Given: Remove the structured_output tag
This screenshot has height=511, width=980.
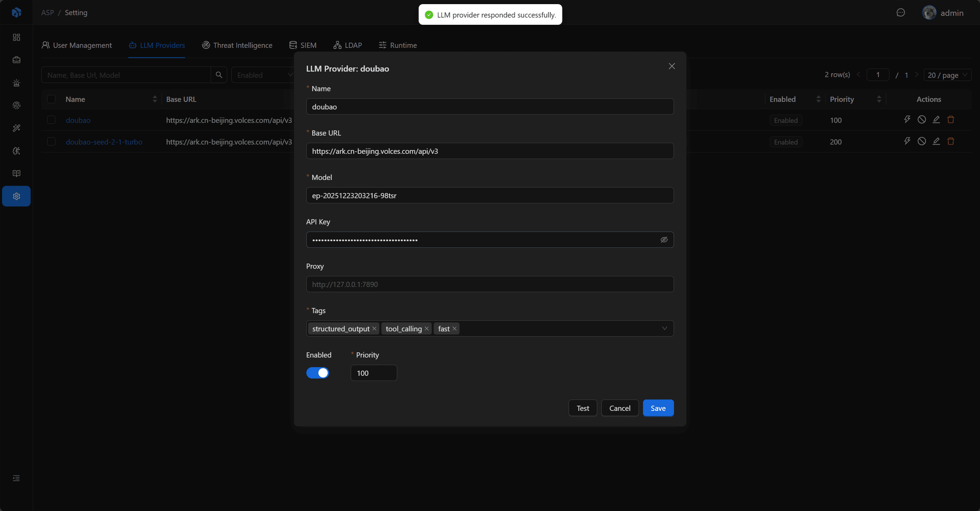Looking at the screenshot, I should (x=374, y=329).
